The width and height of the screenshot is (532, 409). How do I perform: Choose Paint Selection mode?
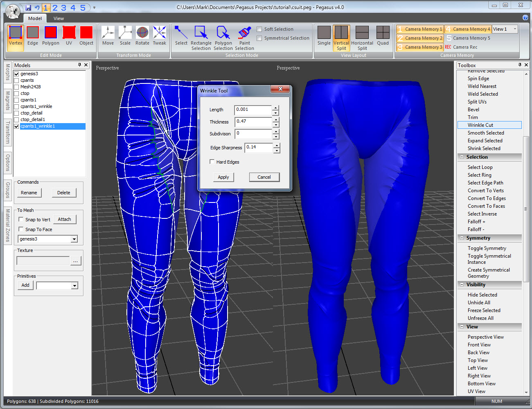click(x=245, y=38)
